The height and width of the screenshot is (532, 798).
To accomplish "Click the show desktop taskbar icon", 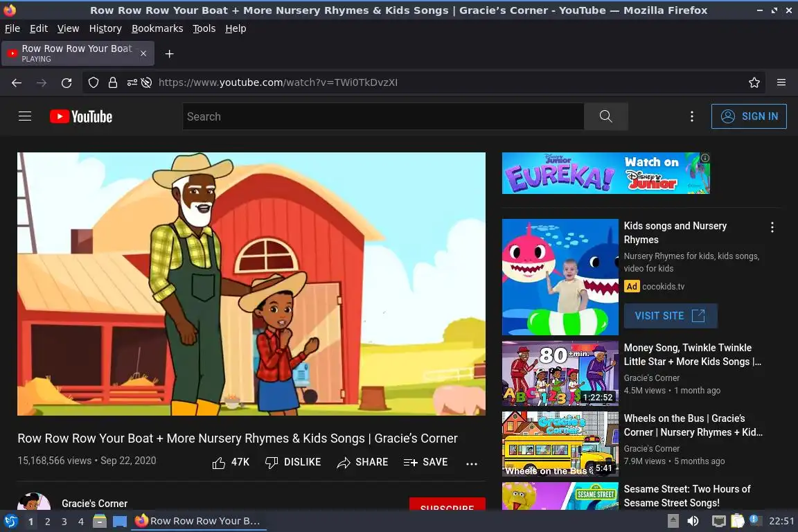I will point(120,522).
